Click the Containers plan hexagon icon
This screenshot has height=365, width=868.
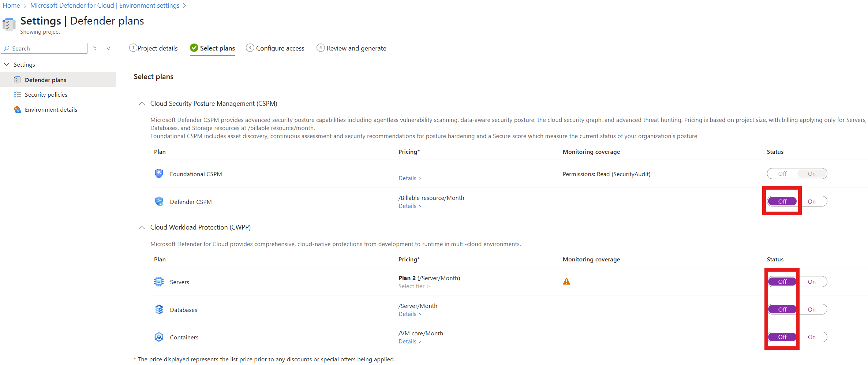159,337
